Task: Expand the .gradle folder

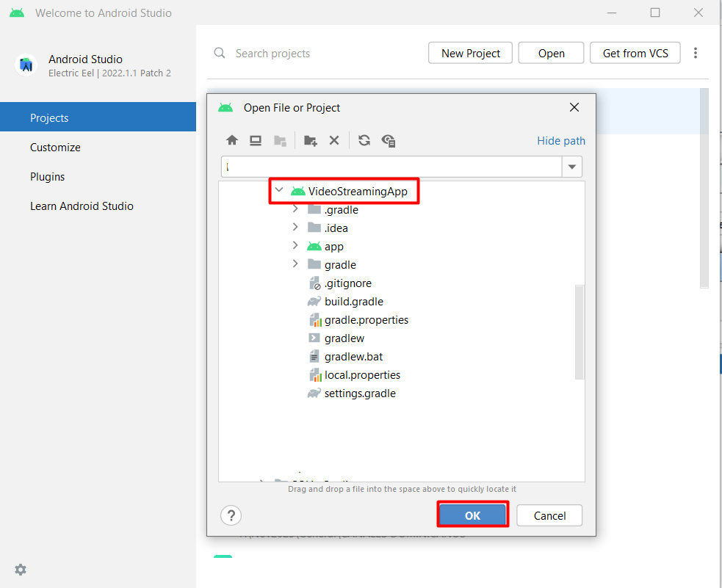Action: pos(295,209)
